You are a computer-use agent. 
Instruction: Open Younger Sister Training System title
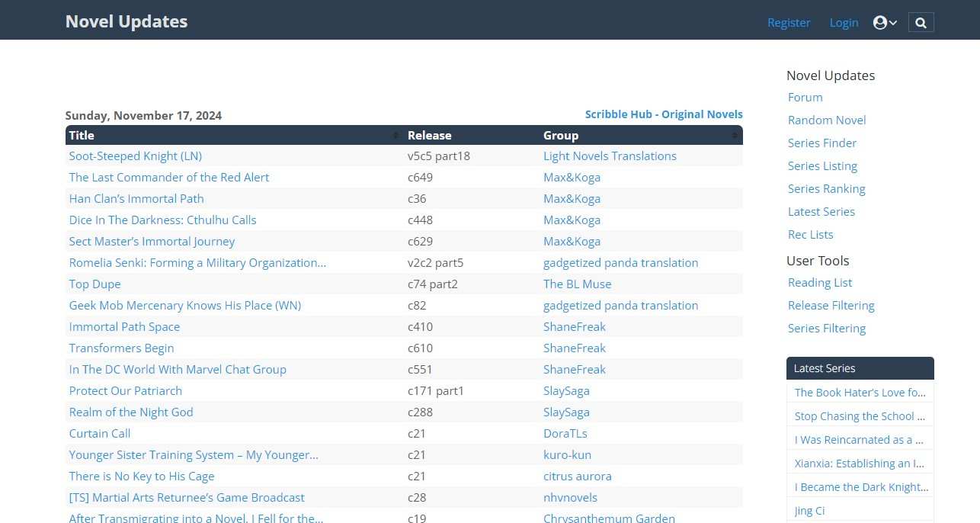[x=194, y=455]
